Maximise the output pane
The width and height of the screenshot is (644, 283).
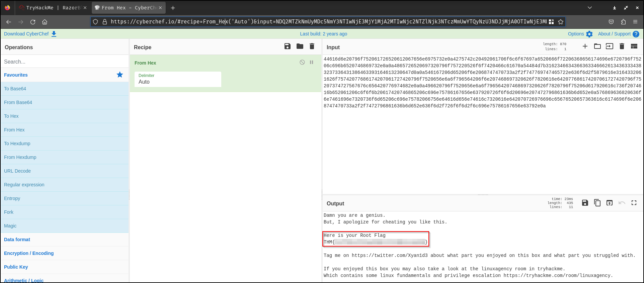pos(634,203)
